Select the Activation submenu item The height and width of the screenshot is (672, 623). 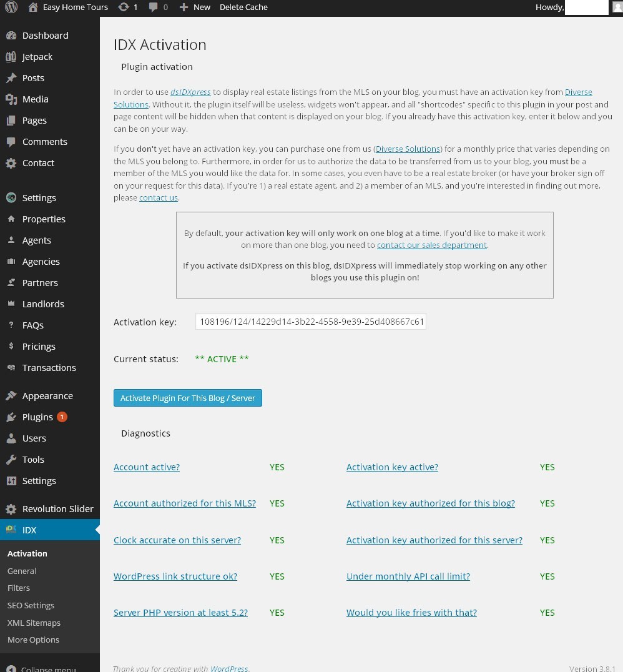[x=27, y=554]
